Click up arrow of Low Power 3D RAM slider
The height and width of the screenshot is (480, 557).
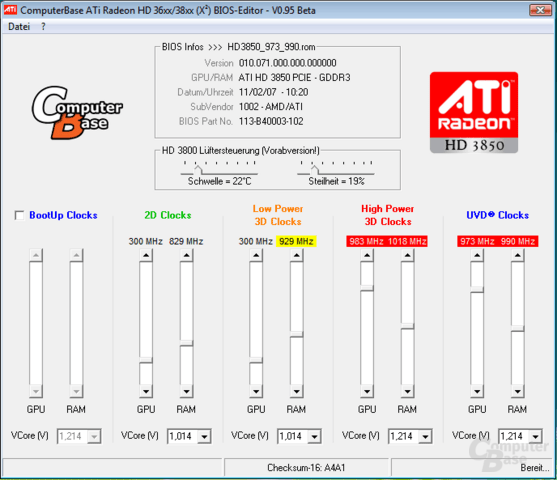tap(297, 255)
